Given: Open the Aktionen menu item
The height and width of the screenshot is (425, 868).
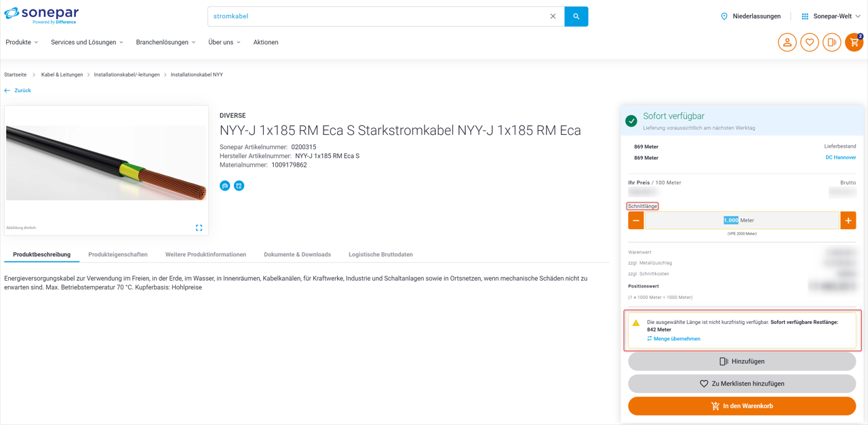Looking at the screenshot, I should [x=266, y=42].
